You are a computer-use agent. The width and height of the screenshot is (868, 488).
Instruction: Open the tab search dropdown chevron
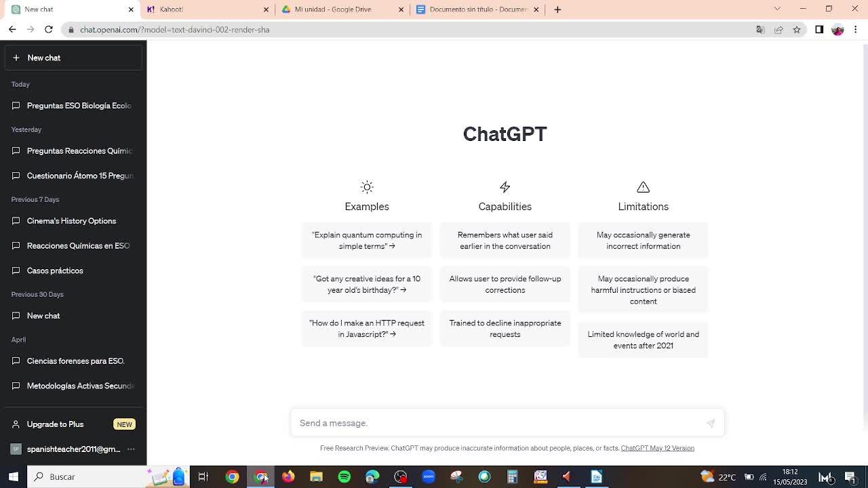777,9
